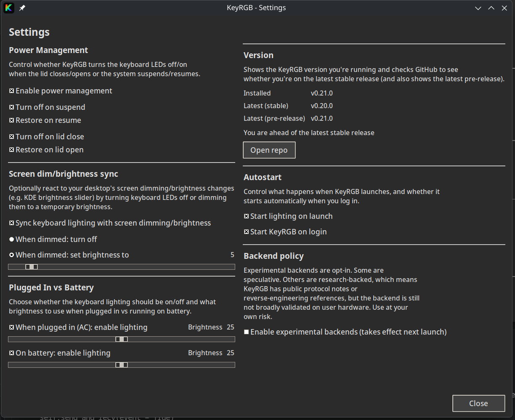Screen dimensions: 515x420
Task: Toggle Start lighting on launch
Action: 247,216
